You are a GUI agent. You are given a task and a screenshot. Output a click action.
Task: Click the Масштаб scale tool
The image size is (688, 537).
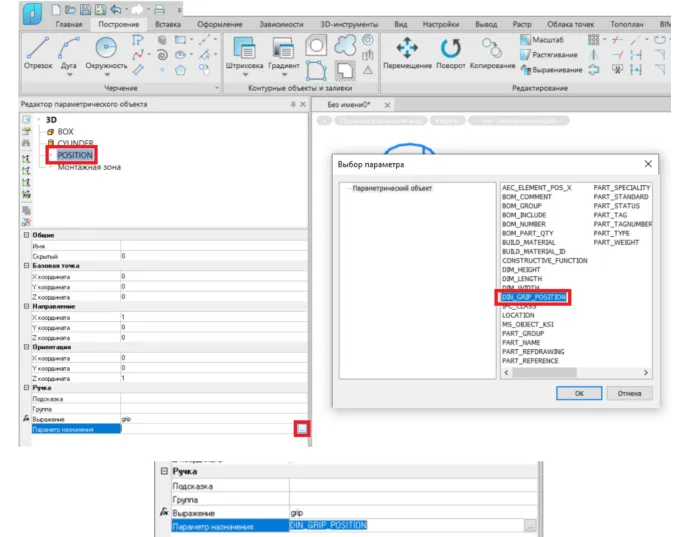pos(542,40)
